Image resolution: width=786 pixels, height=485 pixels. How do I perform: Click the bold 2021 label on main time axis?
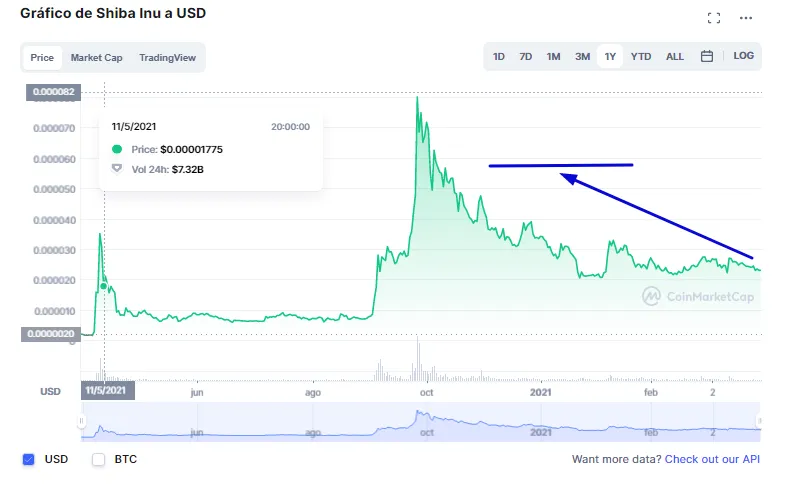point(540,392)
